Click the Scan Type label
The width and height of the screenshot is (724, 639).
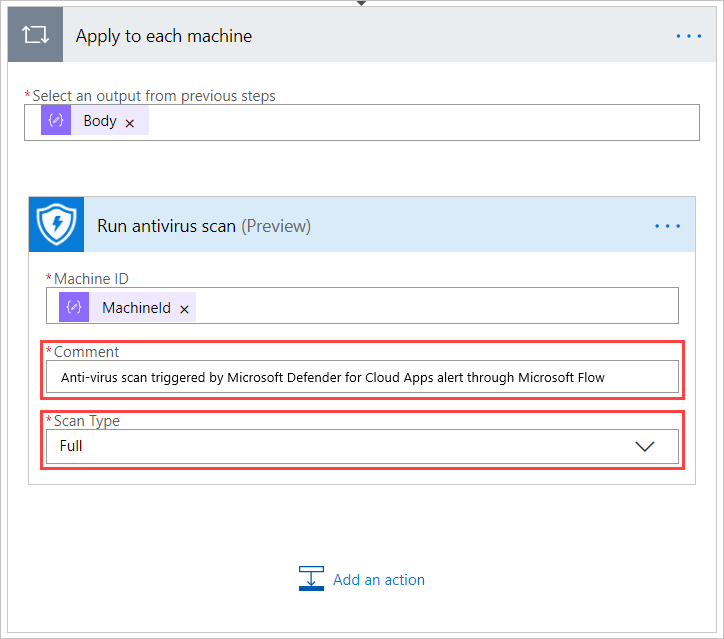tap(87, 421)
